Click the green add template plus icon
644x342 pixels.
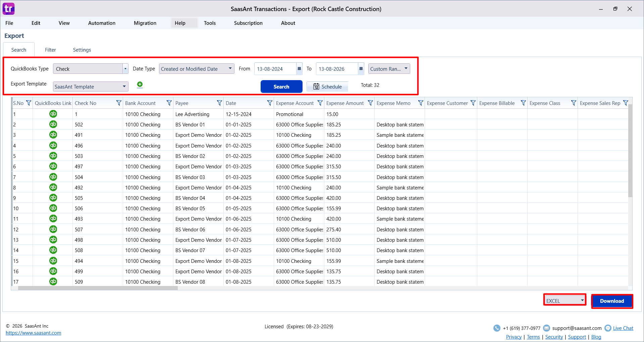coord(140,84)
